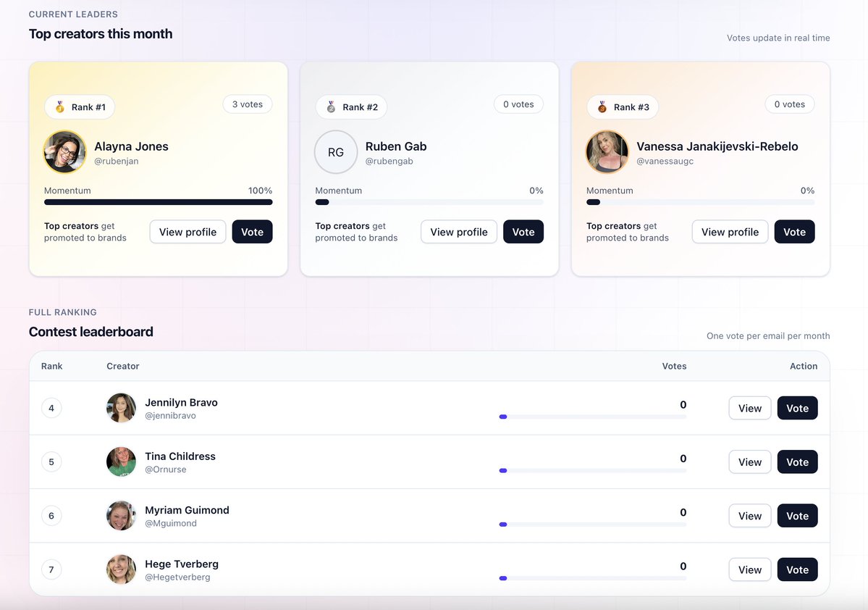Click Tina Childress's votes progress bar
Image resolution: width=868 pixels, height=610 pixels.
point(593,470)
